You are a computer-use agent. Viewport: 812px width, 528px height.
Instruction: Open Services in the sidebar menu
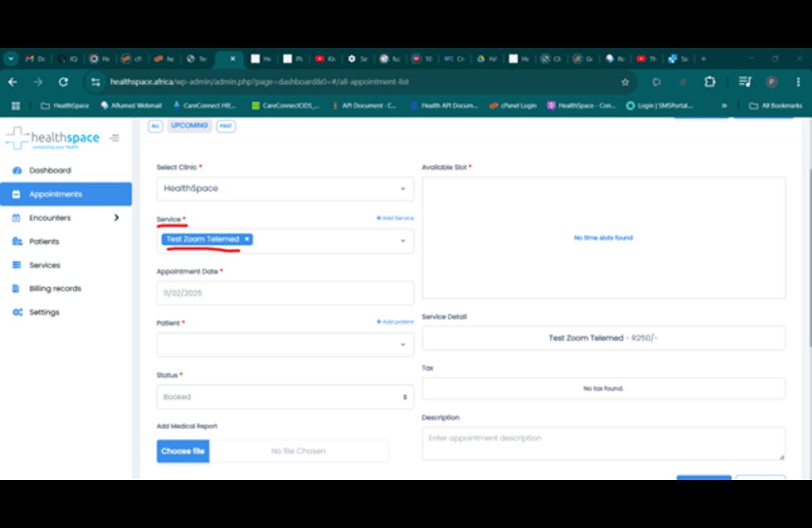click(45, 265)
